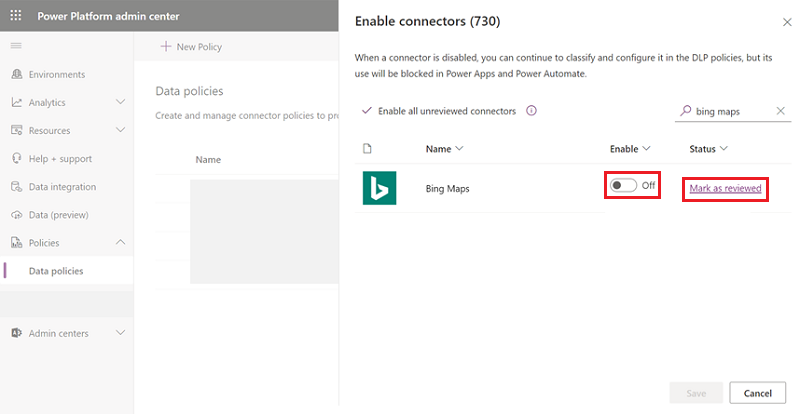The width and height of the screenshot is (800, 414).
Task: Expand the Analytics section
Action: [120, 102]
